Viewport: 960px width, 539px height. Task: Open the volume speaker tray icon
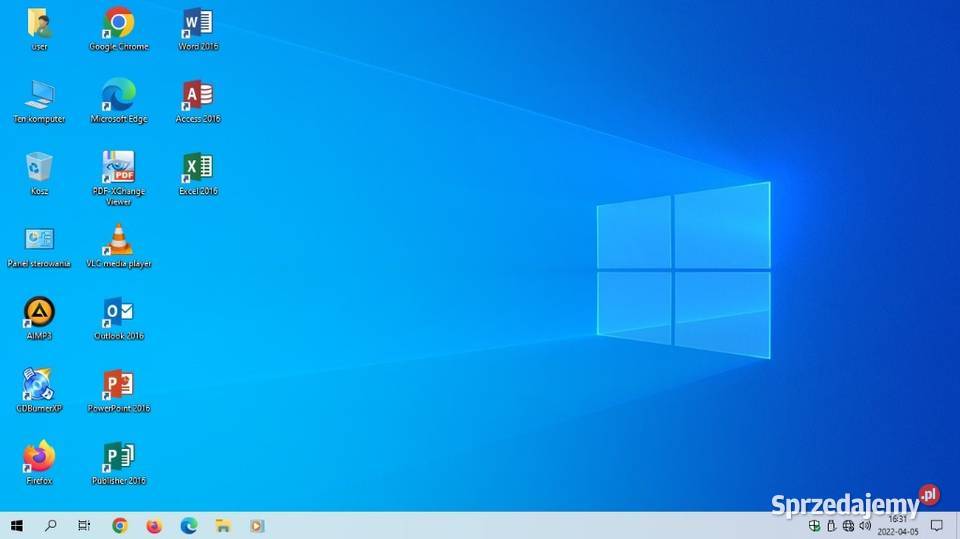[865, 526]
